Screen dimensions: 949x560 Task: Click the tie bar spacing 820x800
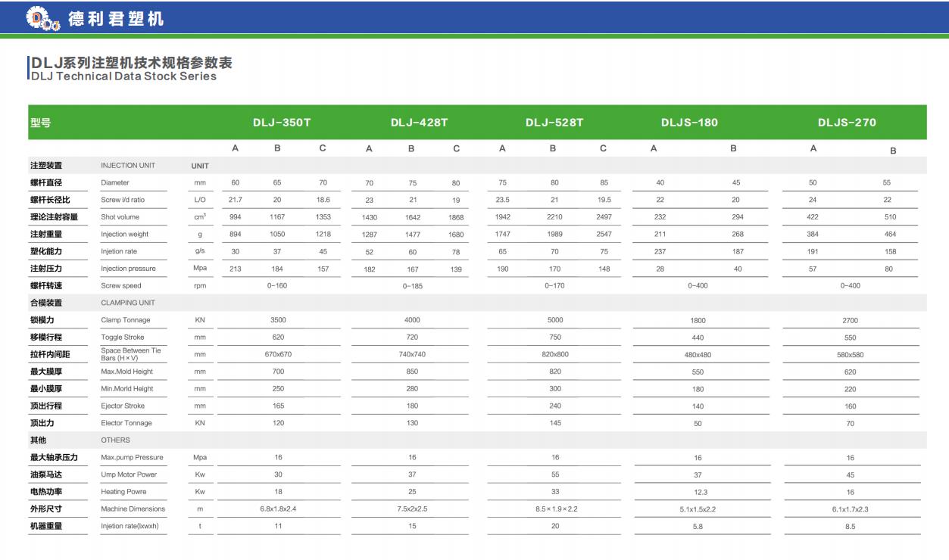tap(555, 354)
